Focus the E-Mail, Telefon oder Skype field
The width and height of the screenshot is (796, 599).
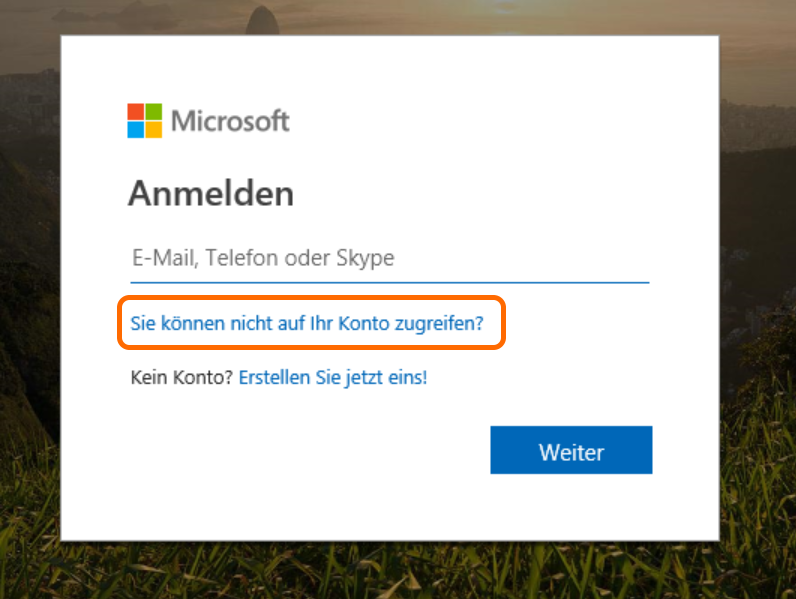click(390, 258)
